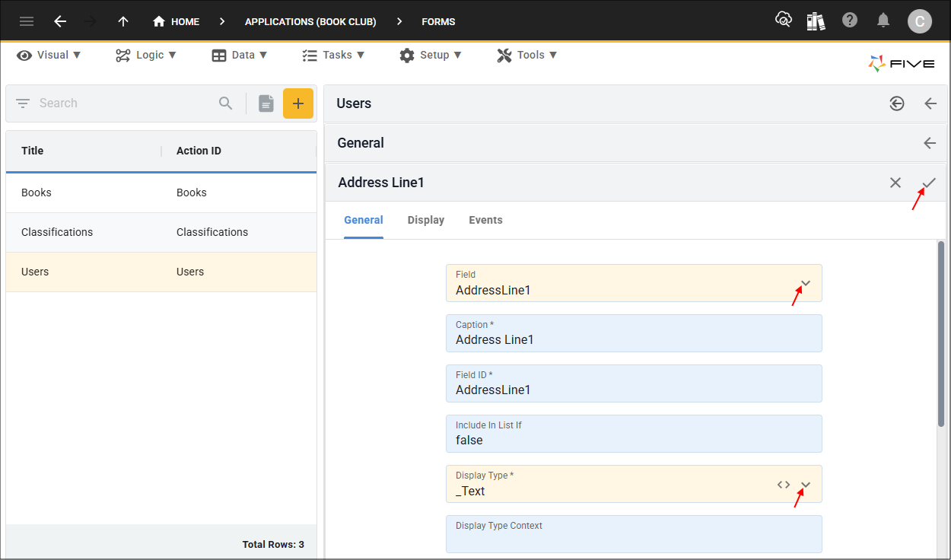
Task: Click the up arrow in top bar
Action: (123, 21)
